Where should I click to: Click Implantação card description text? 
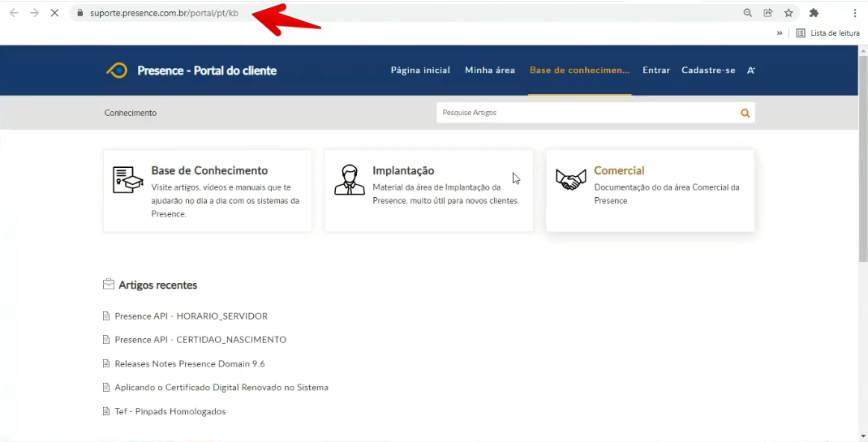pyautogui.click(x=445, y=194)
